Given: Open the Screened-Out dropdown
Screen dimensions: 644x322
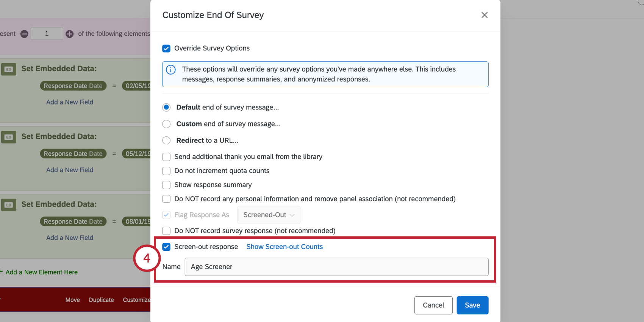Looking at the screenshot, I should point(269,215).
